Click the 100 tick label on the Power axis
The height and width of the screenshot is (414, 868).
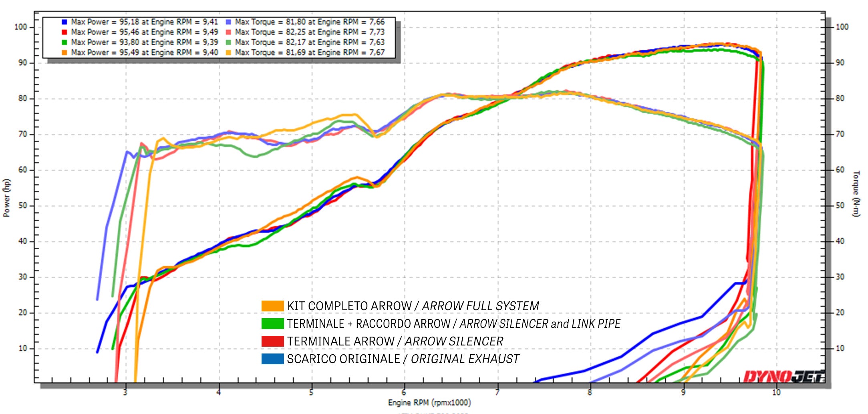20,27
